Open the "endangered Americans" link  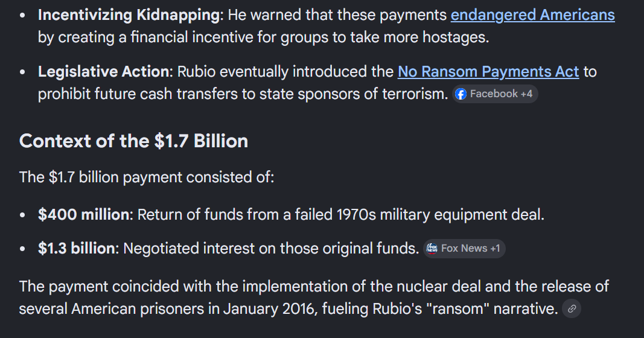(532, 15)
